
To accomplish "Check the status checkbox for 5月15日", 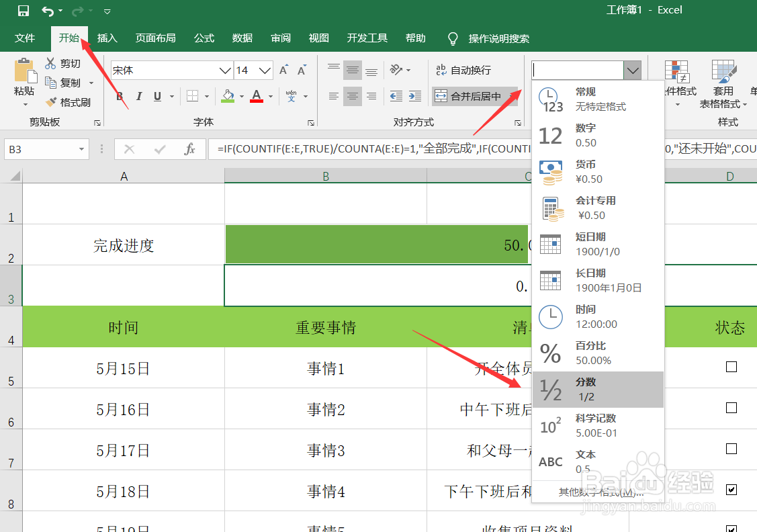I will [731, 367].
